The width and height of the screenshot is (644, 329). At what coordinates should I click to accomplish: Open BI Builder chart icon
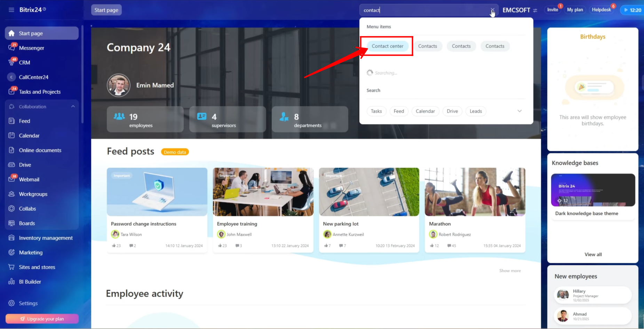tap(11, 281)
